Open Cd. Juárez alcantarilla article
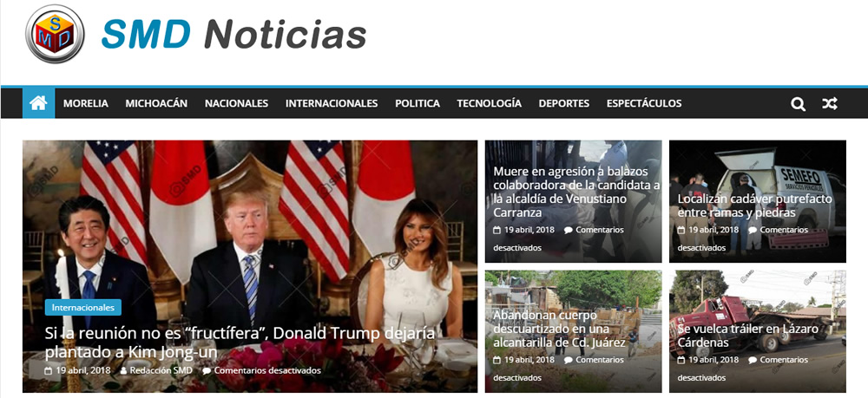 click(559, 329)
